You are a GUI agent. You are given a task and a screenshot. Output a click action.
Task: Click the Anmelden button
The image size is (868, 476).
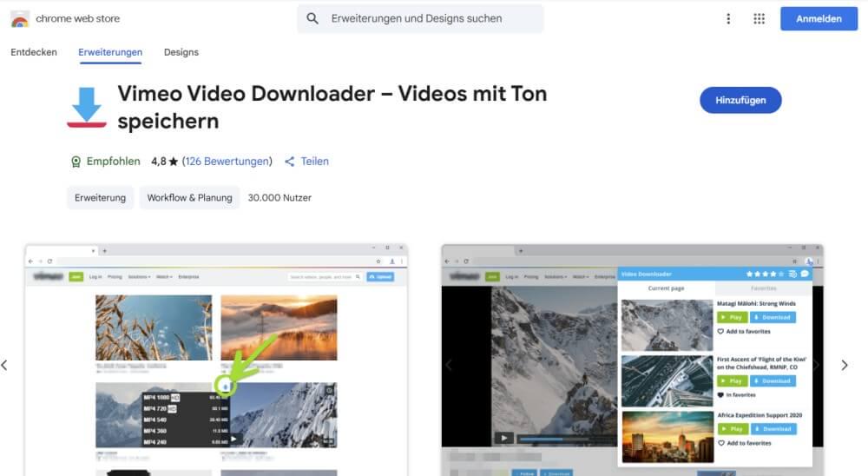(819, 19)
